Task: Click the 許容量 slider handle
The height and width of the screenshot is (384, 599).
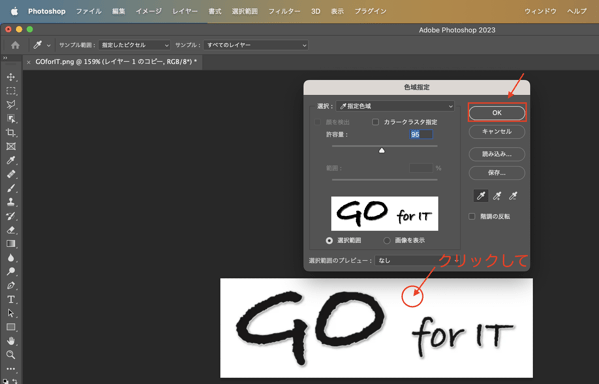Action: coord(382,151)
